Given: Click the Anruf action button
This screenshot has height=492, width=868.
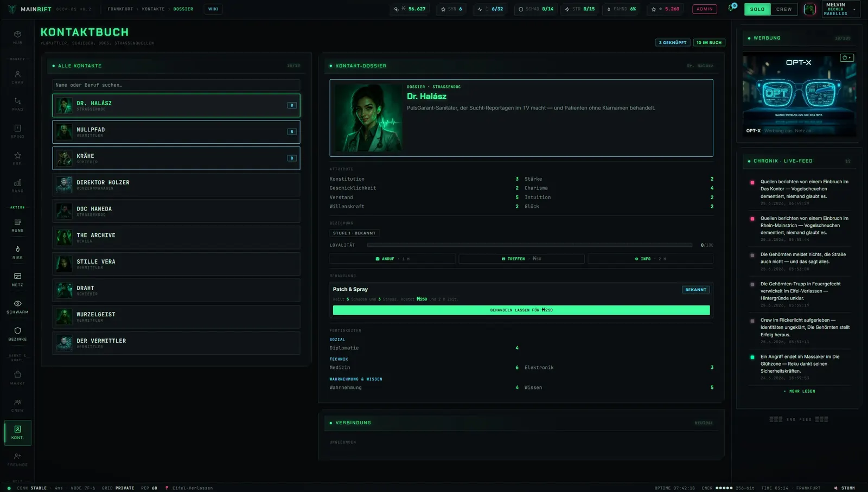Looking at the screenshot, I should (392, 259).
